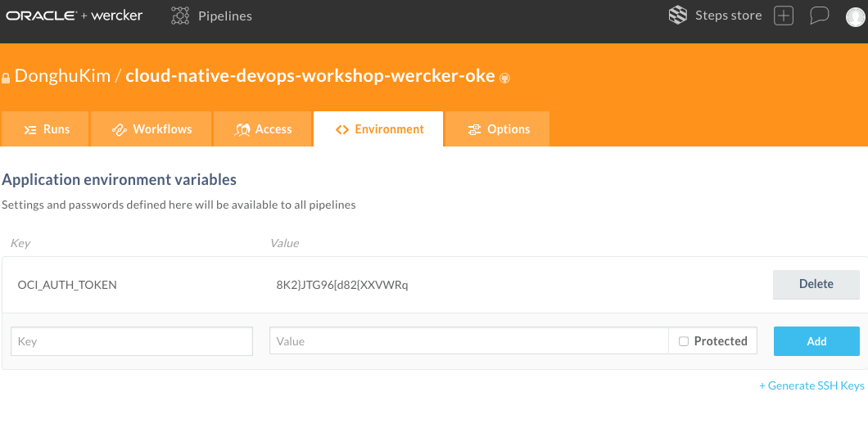Focus the new Key input field
This screenshot has width=868, height=437.
(132, 340)
